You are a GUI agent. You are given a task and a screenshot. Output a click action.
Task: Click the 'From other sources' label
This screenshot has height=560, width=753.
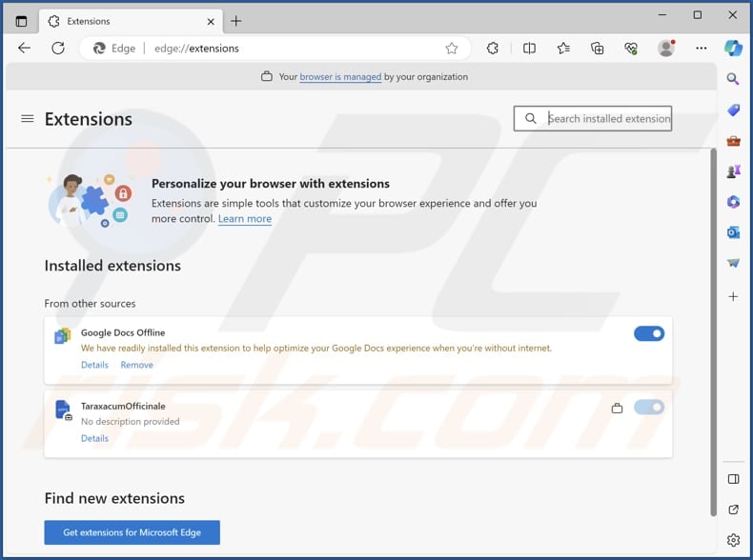[90, 303]
